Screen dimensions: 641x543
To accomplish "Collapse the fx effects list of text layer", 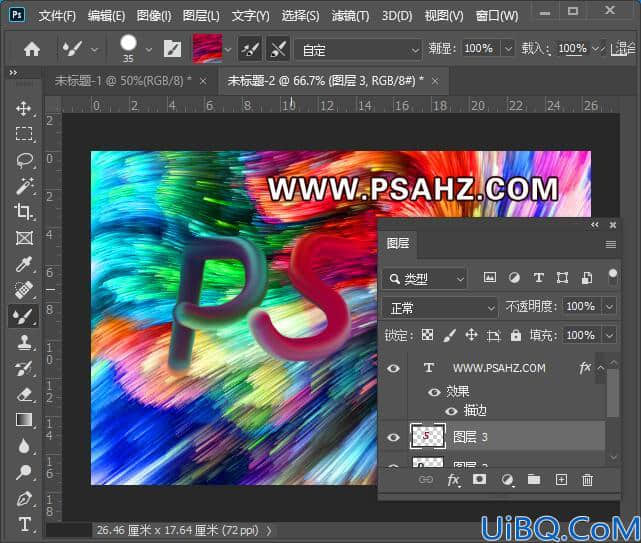I will 601,368.
